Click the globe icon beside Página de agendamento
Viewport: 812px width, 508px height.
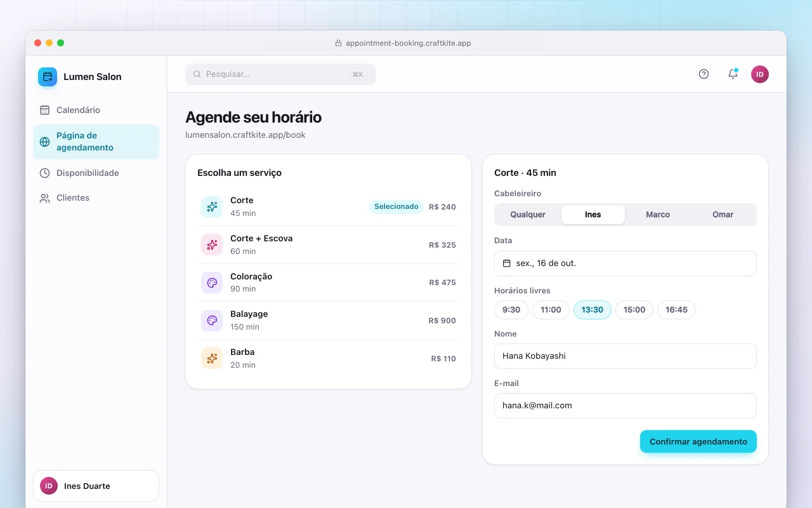coord(44,142)
